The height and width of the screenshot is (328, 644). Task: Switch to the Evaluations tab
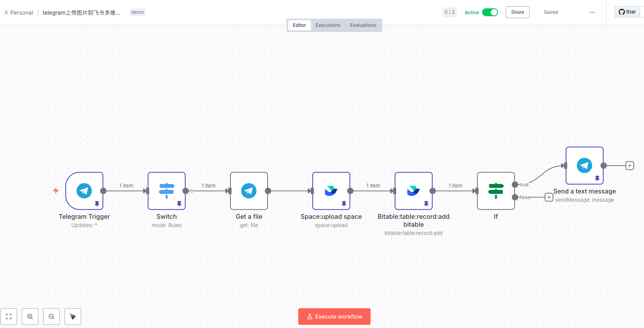[363, 25]
